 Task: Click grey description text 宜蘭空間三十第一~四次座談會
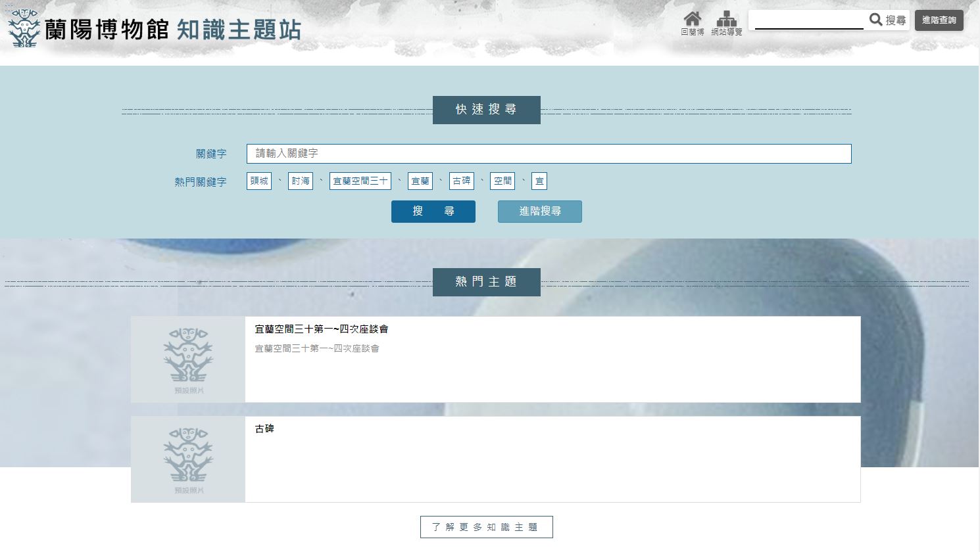tap(317, 348)
